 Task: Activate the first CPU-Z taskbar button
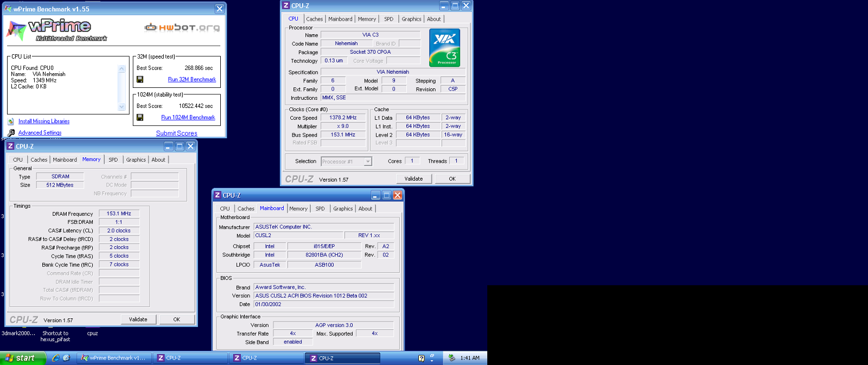click(x=190, y=358)
